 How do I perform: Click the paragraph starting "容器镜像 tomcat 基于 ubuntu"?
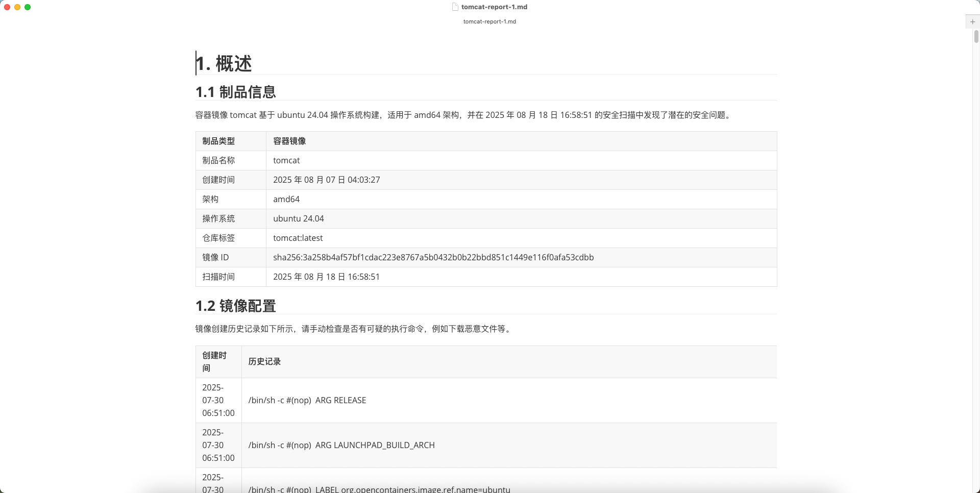pos(464,115)
